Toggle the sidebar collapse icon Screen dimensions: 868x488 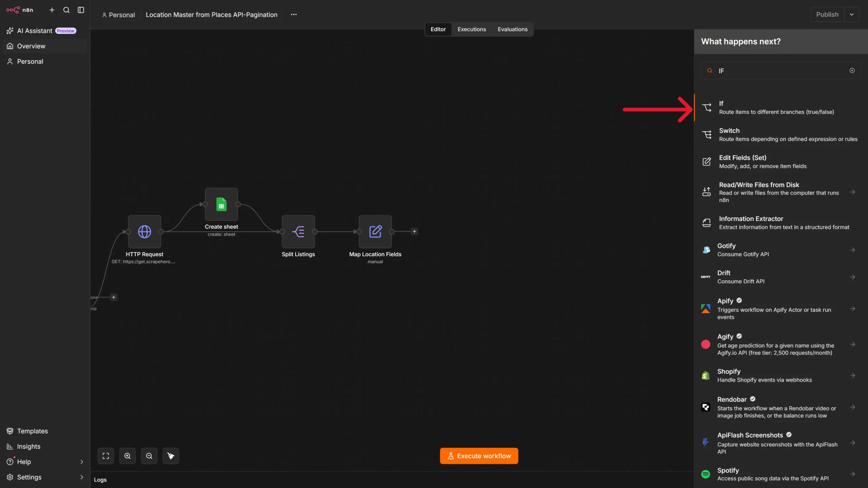point(81,10)
